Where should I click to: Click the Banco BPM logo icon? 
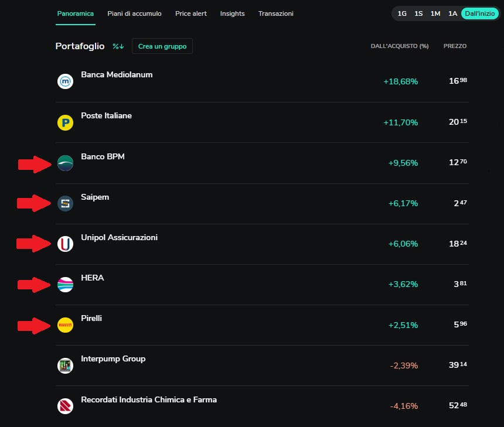click(x=65, y=163)
